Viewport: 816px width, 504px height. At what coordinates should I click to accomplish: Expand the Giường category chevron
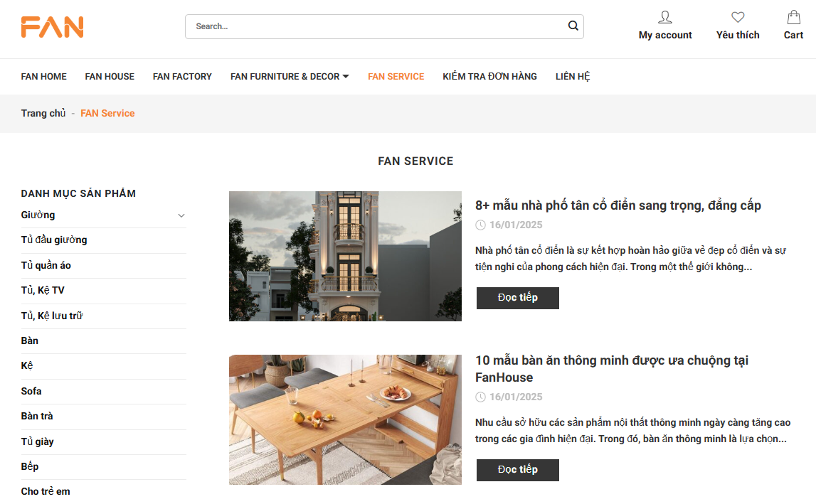181,215
